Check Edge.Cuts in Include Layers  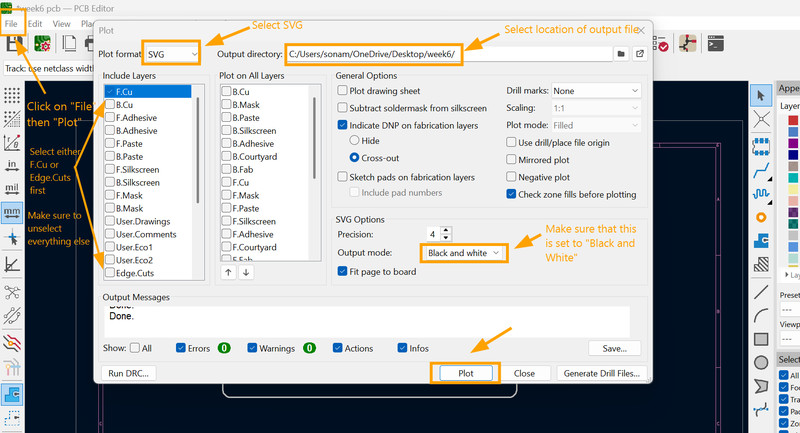(110, 273)
